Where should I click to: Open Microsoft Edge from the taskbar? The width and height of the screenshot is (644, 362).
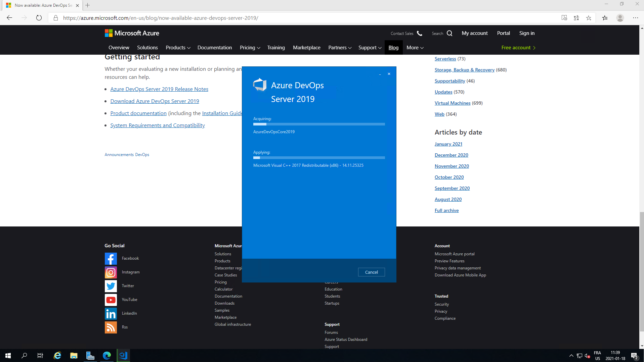click(107, 355)
